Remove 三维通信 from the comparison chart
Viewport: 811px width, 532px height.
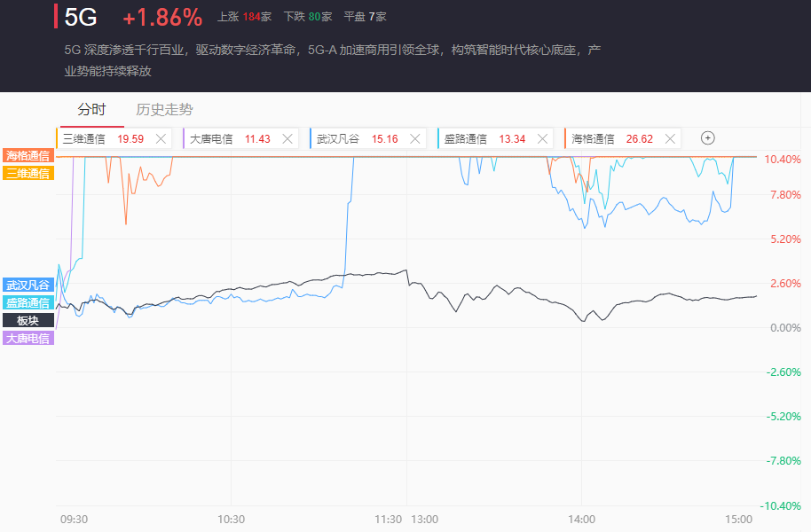click(x=161, y=138)
